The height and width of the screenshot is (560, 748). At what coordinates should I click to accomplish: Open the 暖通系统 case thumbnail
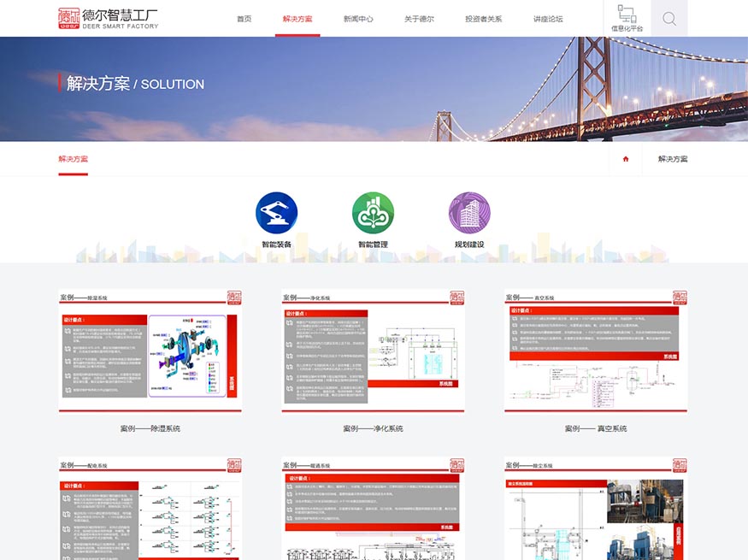[x=373, y=509]
